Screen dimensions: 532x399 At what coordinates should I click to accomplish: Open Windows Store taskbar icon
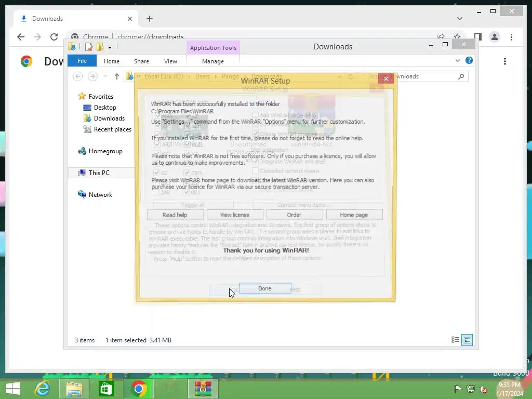tap(106, 389)
